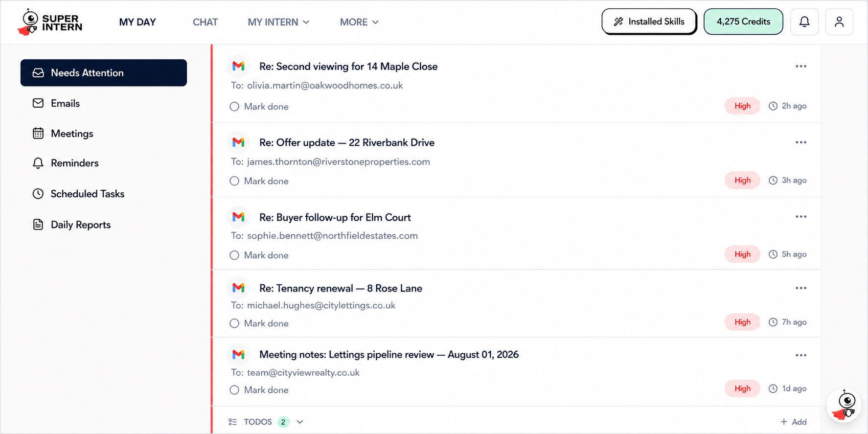Click the Gmail icon on Elm Court email
This screenshot has width=868, height=434.
point(238,217)
